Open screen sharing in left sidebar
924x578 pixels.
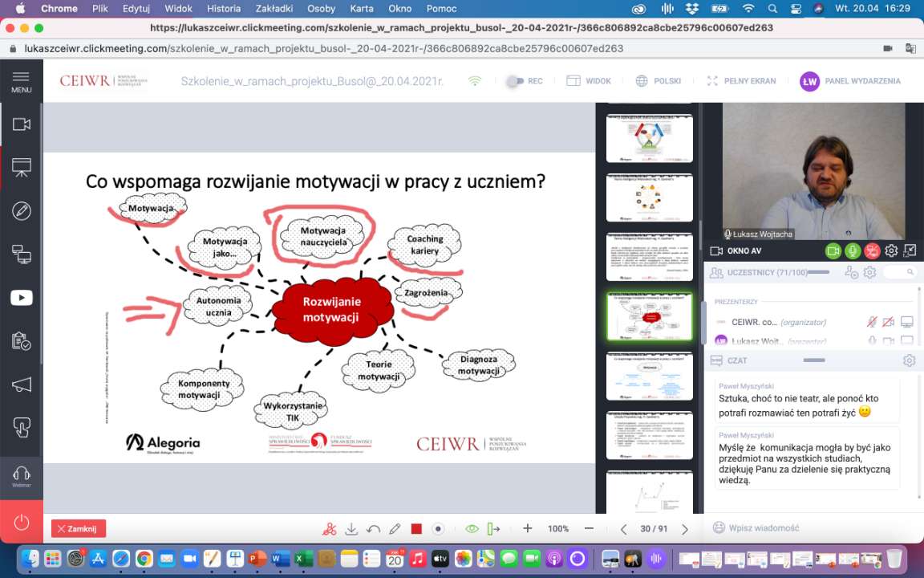[22, 254]
